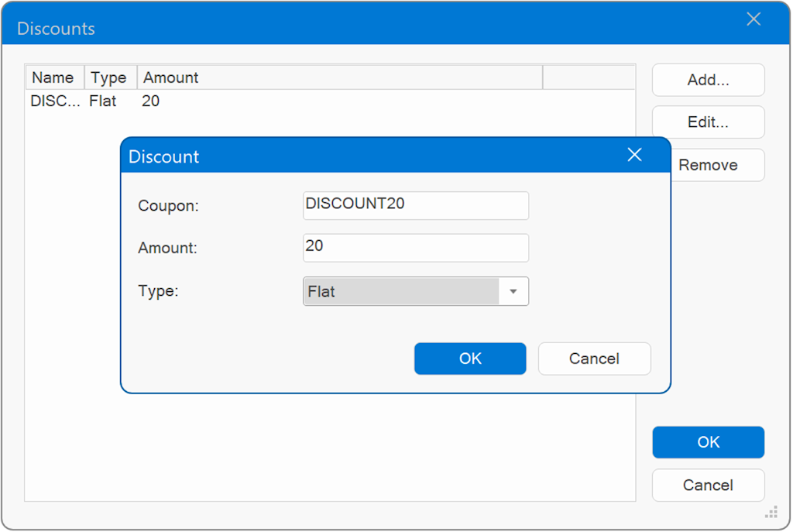Image resolution: width=793 pixels, height=532 pixels.
Task: Click the Add... button
Action: tap(708, 80)
